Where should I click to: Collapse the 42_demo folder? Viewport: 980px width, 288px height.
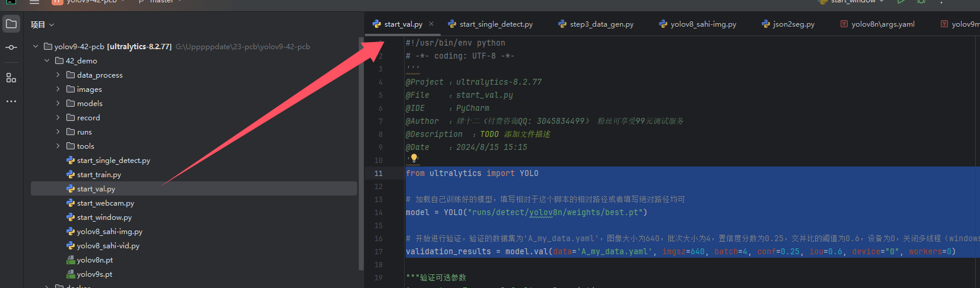[x=47, y=60]
